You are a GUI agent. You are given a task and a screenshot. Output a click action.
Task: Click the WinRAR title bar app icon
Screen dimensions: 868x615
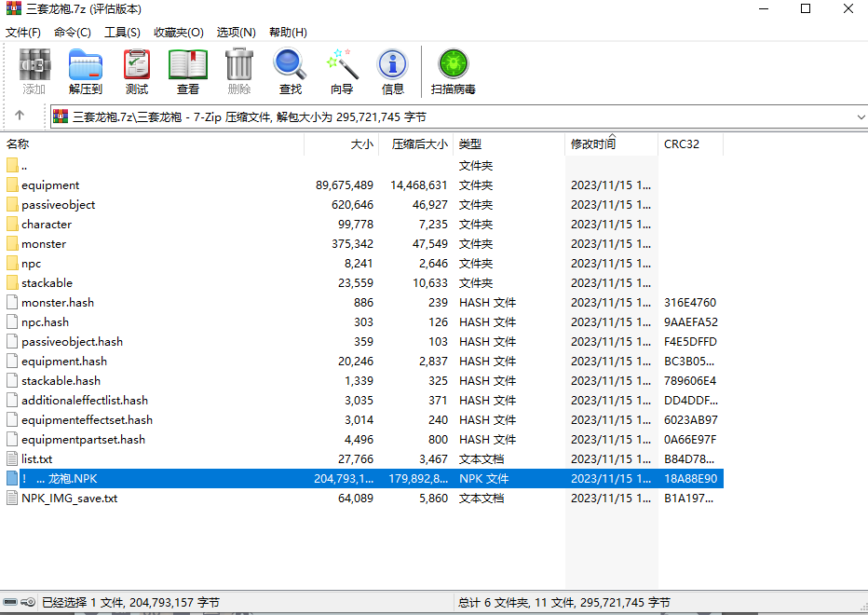click(x=14, y=8)
